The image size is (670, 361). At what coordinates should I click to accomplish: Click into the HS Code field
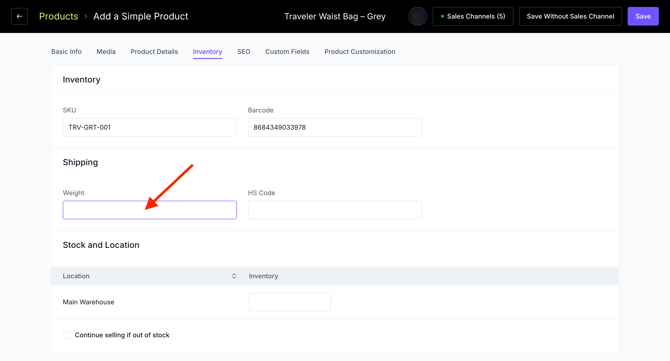[335, 210]
